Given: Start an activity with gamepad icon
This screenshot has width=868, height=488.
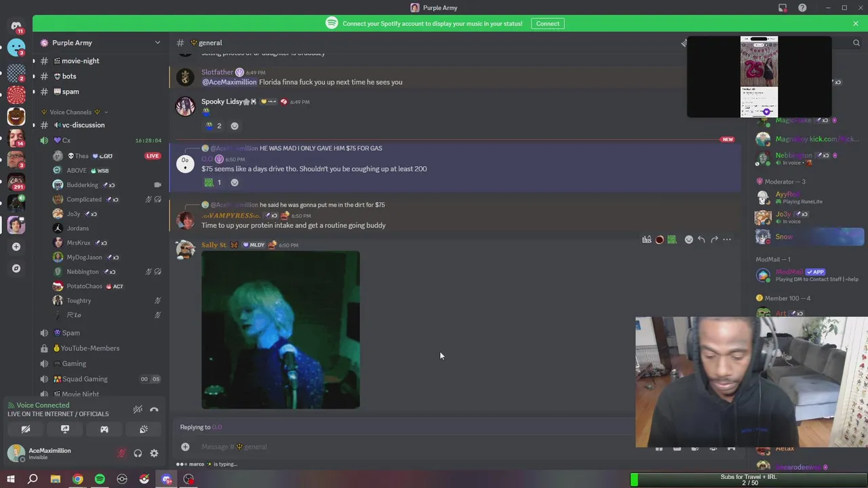Looking at the screenshot, I should click(x=104, y=429).
